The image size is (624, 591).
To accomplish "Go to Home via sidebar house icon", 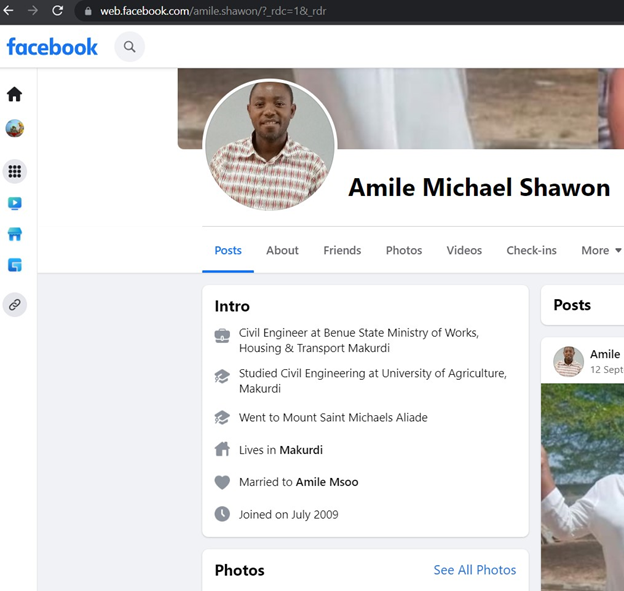I will tap(14, 94).
